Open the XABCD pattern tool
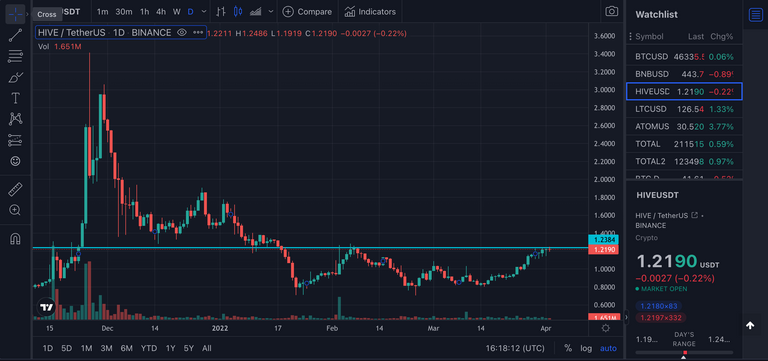Viewport: 768px width, 361px height. click(15, 119)
